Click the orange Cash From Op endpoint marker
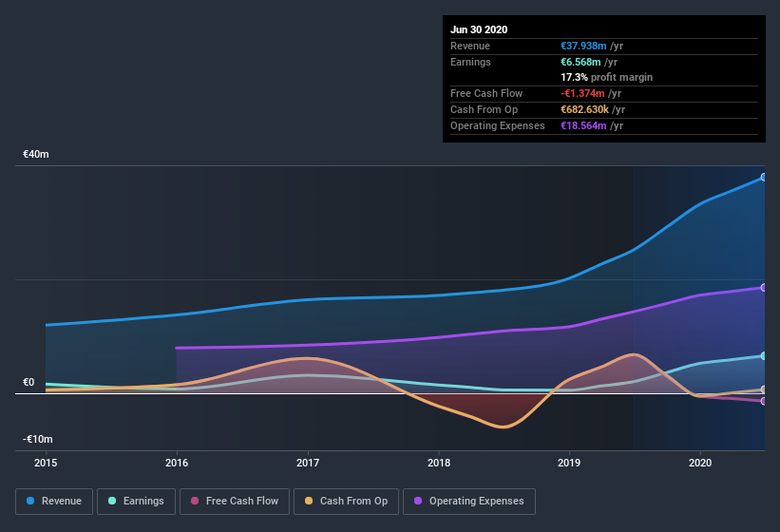Screen dimensions: 780x532 click(764, 389)
